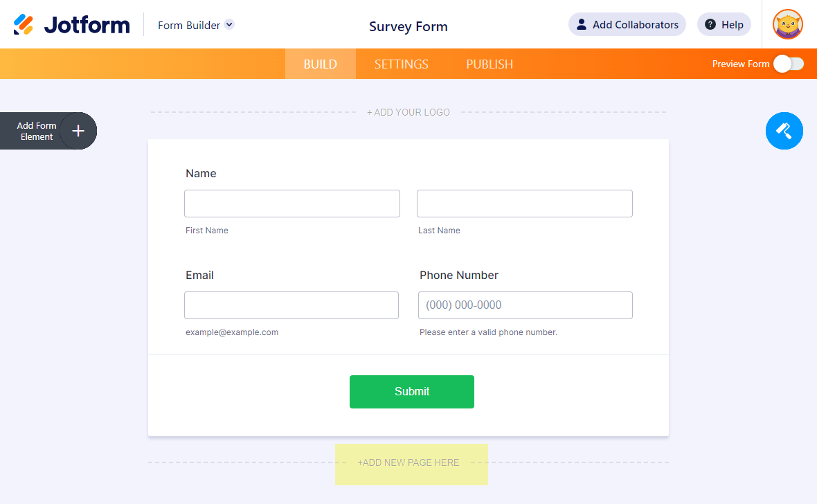
Task: Select the Phone Number field label
Action: coord(459,275)
